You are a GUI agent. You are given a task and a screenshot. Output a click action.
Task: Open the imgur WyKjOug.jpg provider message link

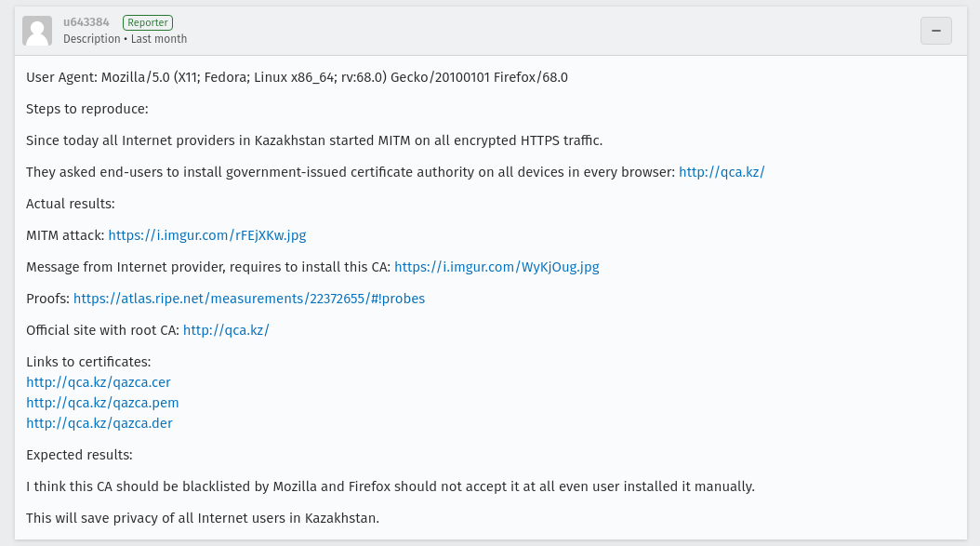click(497, 267)
